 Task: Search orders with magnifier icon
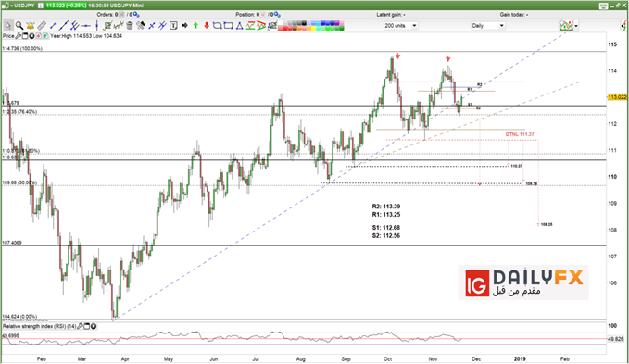click(136, 15)
